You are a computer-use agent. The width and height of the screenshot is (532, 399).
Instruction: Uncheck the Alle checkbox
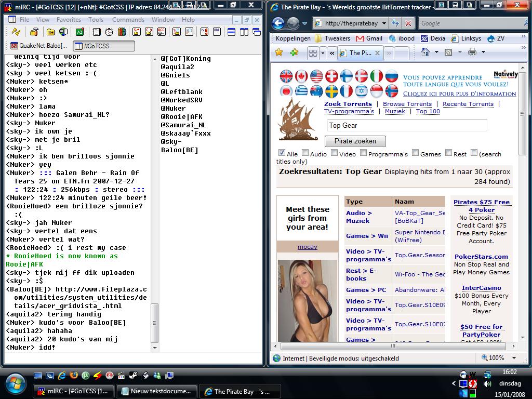(282, 153)
